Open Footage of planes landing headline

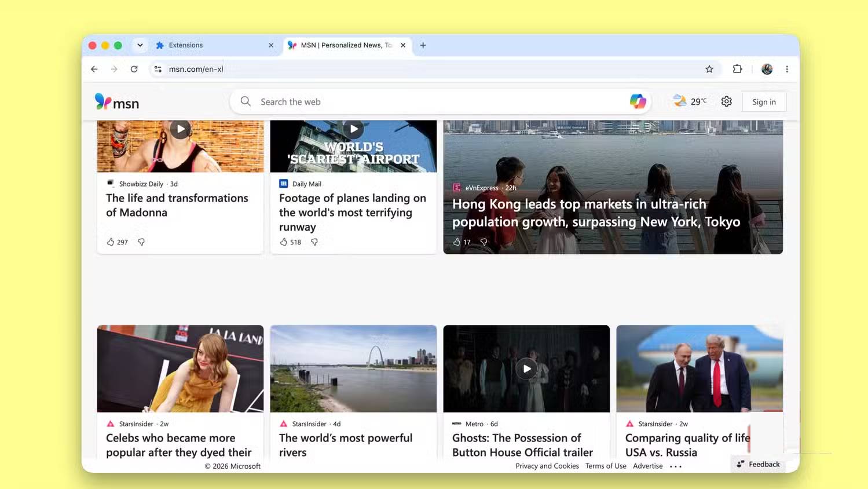[353, 212]
